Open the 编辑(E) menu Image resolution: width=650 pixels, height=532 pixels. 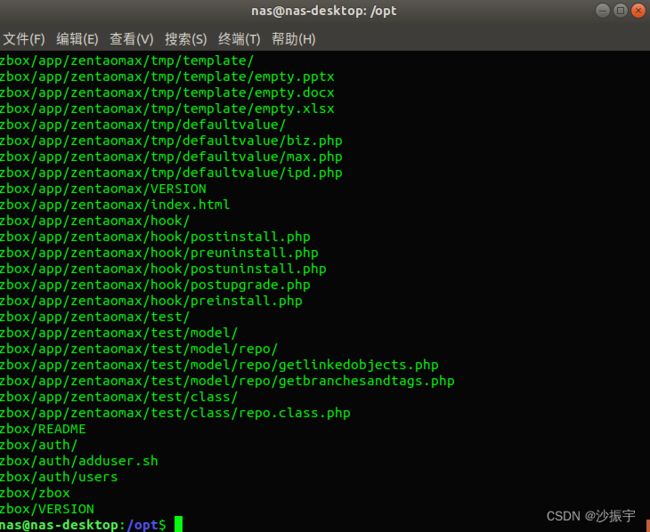click(x=77, y=39)
